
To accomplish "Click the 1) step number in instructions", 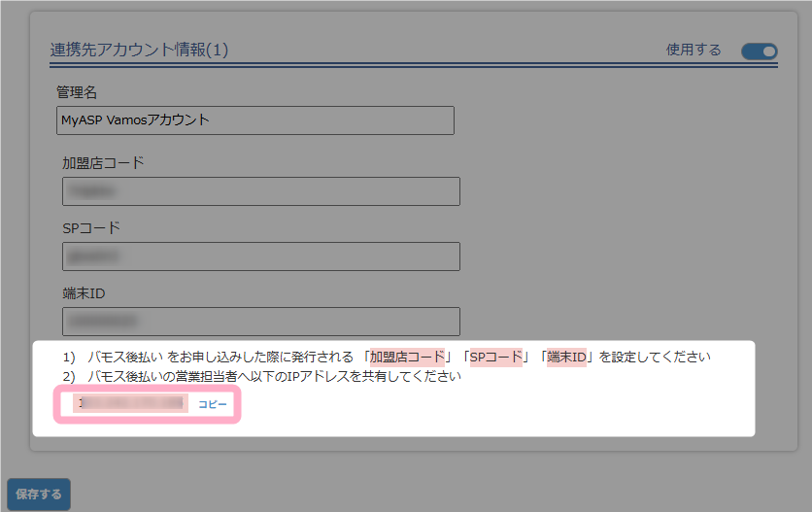I will (x=69, y=357).
